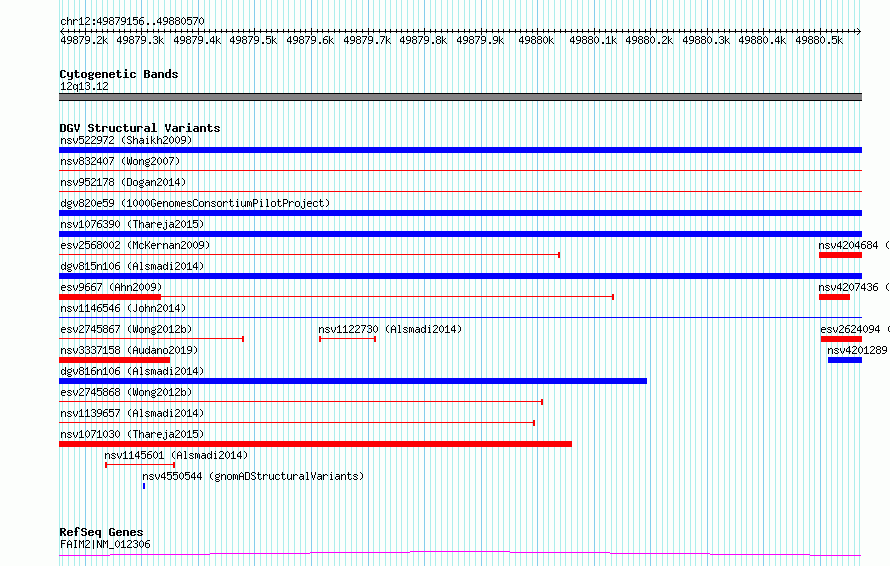The height and width of the screenshot is (566, 890).
Task: Click the RefSeq Genes track title
Action: pyautogui.click(x=101, y=532)
